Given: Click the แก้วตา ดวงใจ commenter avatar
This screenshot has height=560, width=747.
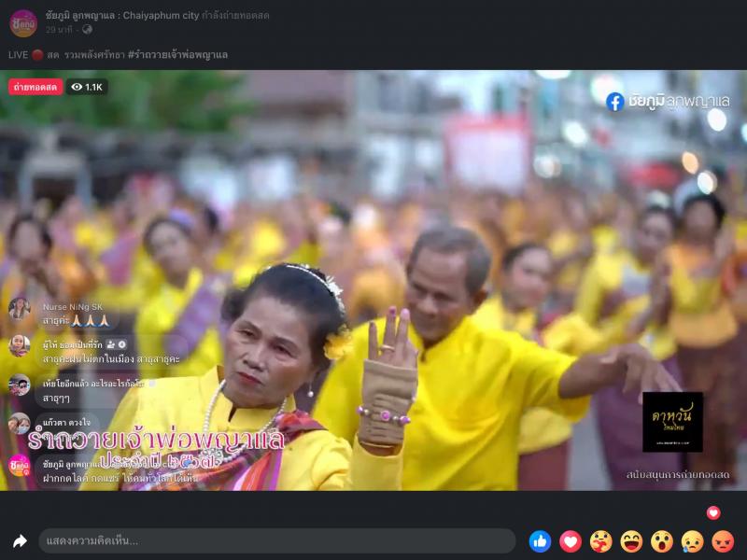Looking at the screenshot, I should coord(20,424).
